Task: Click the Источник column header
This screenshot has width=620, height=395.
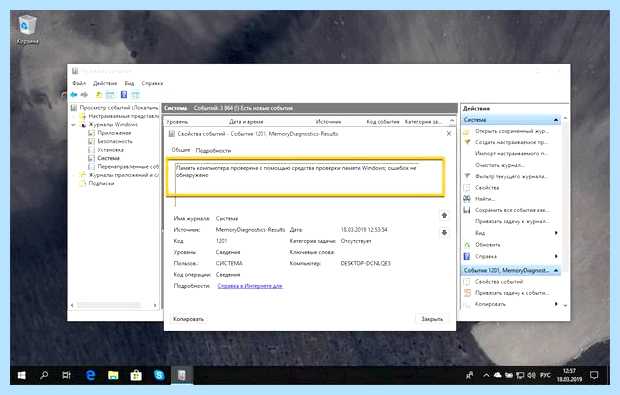Action: click(x=328, y=122)
